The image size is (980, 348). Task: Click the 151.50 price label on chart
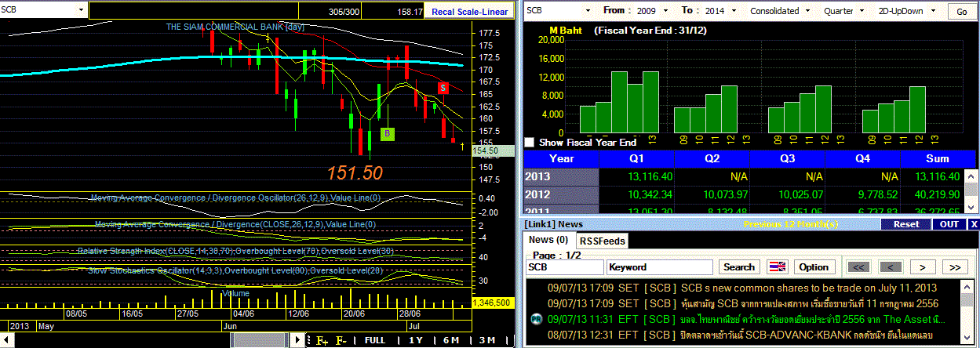[x=355, y=173]
